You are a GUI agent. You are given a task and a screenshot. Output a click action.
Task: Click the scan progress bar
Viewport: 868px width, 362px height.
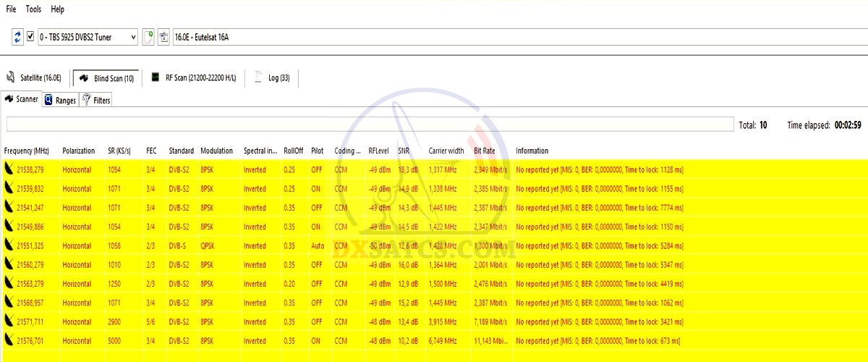[x=369, y=124]
